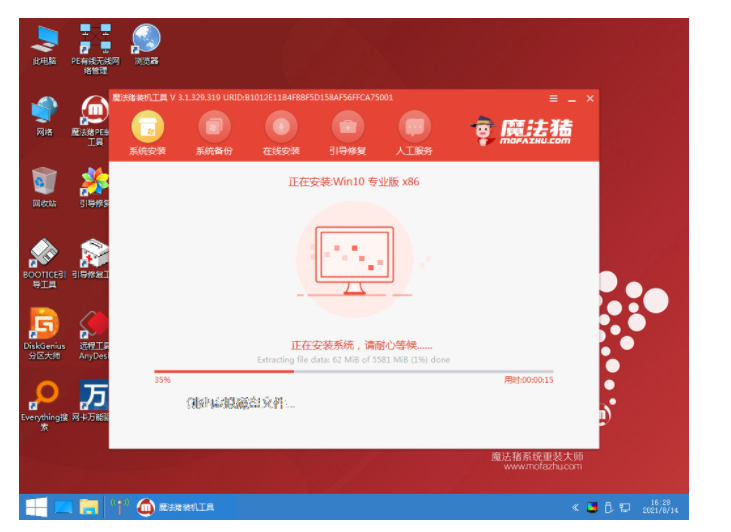Open the 回收站 recycle bin

click(44, 187)
